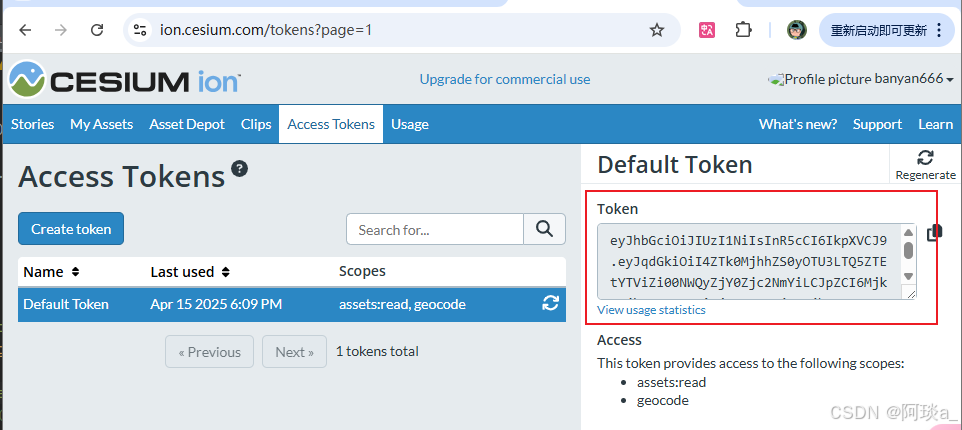Click the browser forward arrow
This screenshot has width=962, height=430.
click(61, 30)
